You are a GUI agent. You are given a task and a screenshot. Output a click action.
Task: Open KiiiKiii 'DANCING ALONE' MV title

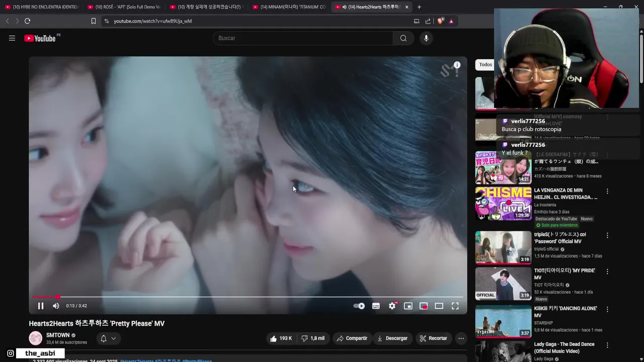click(566, 312)
